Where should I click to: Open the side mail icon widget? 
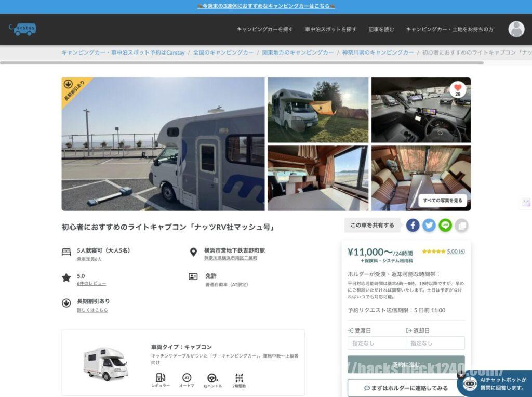(526, 202)
